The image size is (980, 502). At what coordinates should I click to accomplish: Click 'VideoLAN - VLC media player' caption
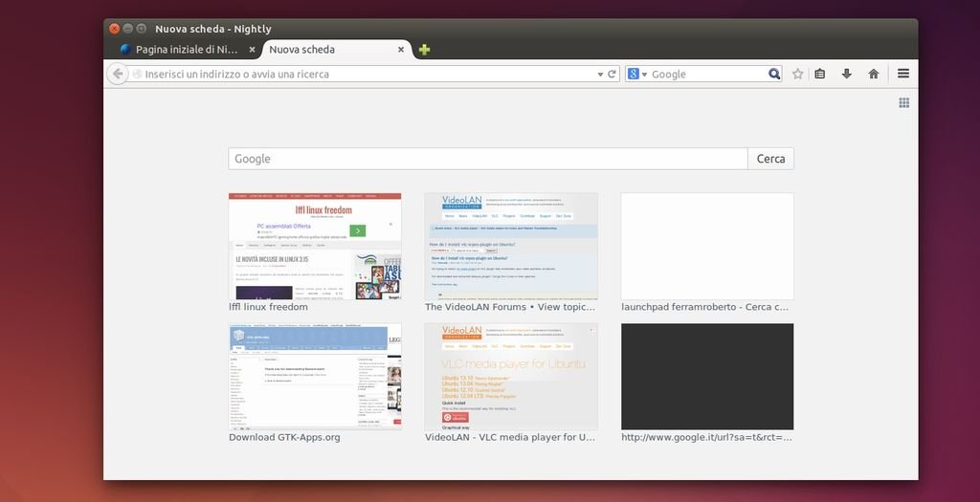point(510,437)
